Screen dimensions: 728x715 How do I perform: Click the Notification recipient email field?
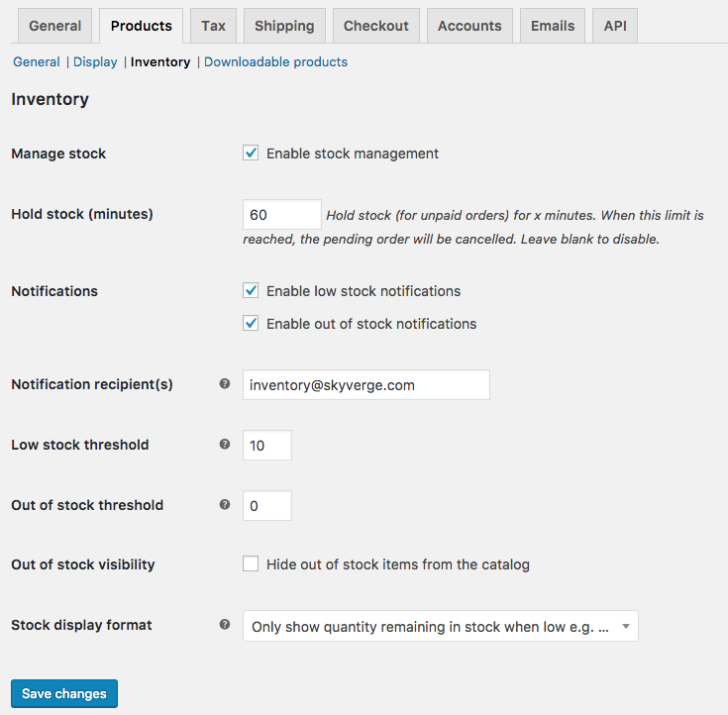(365, 385)
